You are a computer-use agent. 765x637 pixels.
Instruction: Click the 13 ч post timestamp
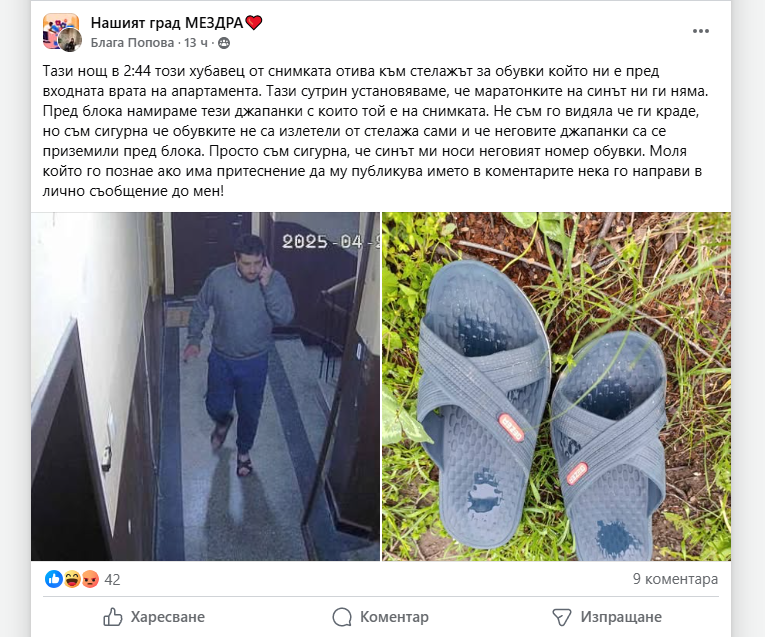pyautogui.click(x=196, y=43)
